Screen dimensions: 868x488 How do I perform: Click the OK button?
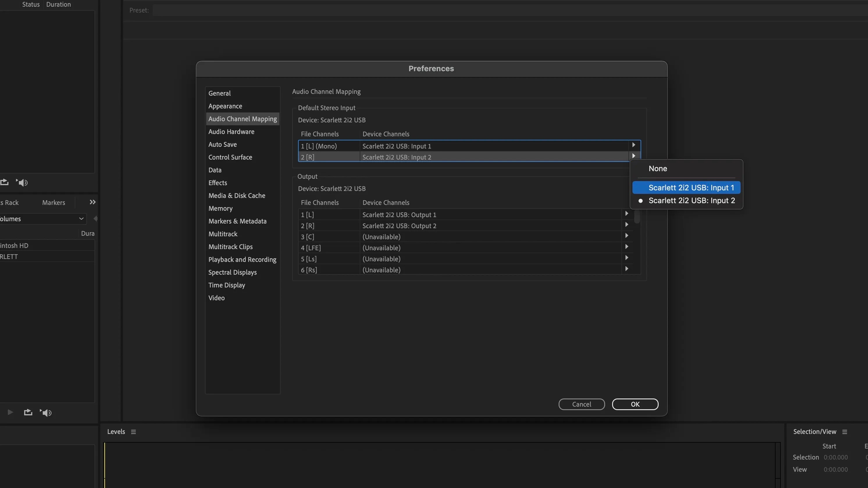635,404
